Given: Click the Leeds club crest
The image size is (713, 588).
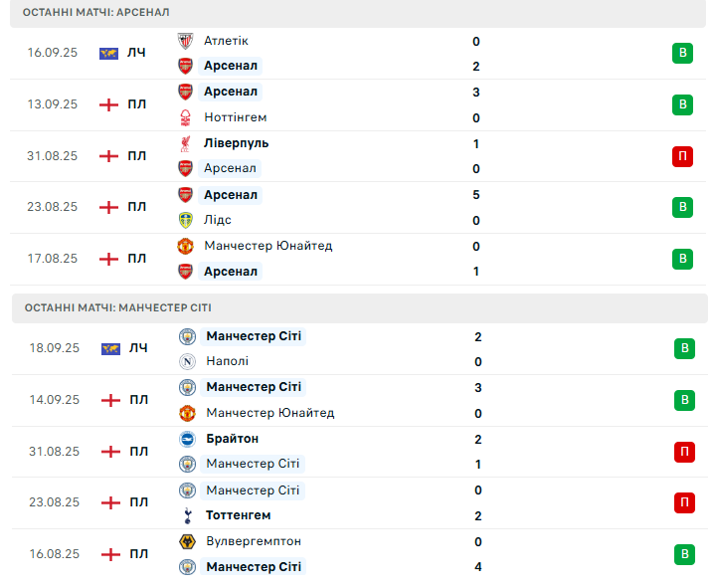Looking at the screenshot, I should (185, 220).
